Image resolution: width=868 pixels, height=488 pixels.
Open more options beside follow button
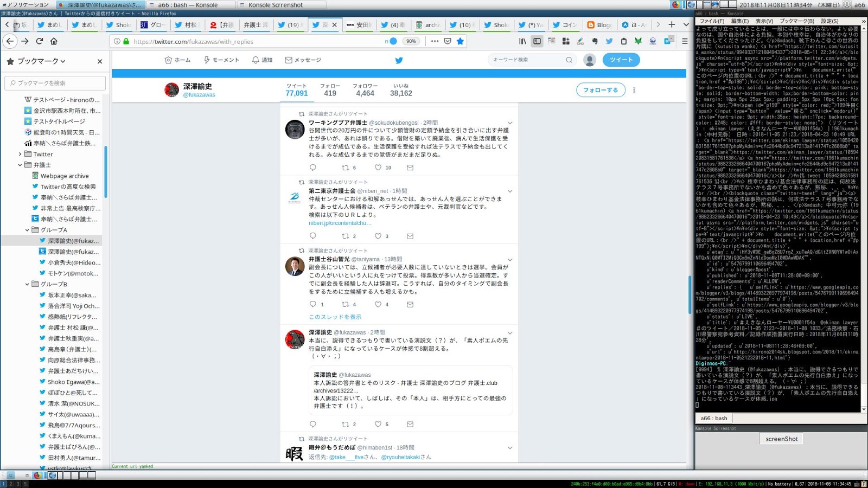[x=634, y=90]
